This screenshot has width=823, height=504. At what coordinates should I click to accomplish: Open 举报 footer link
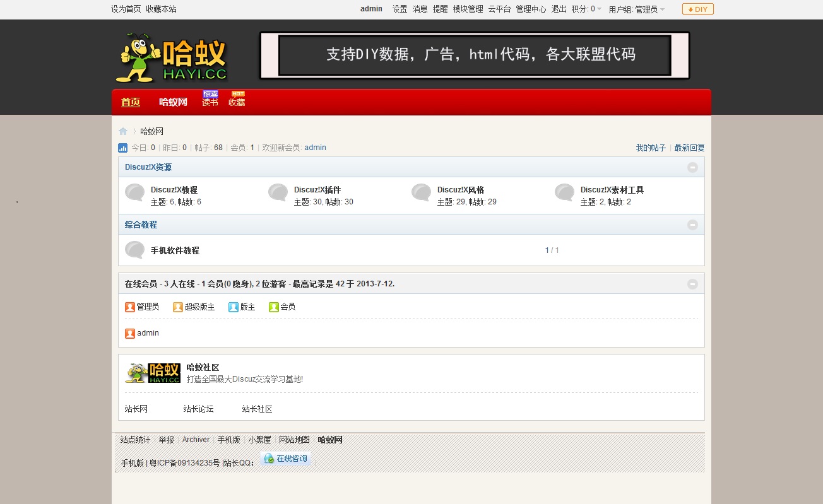point(167,440)
